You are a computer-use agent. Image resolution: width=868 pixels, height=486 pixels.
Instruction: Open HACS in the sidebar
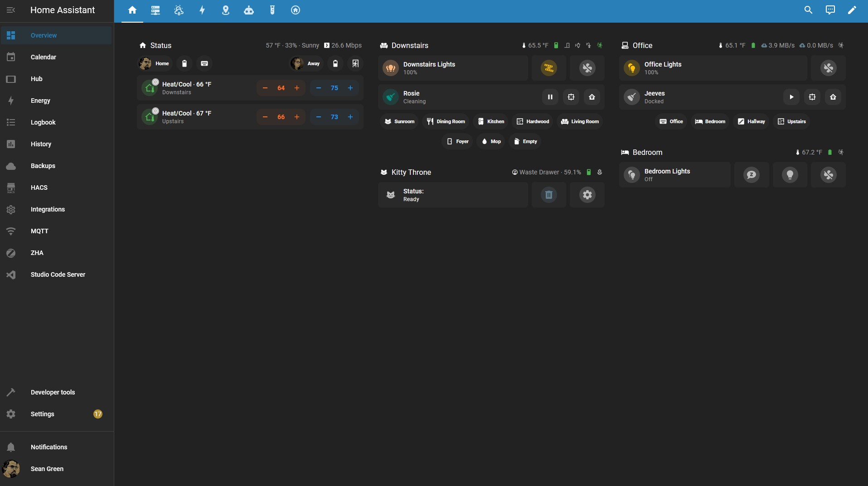coord(56,188)
